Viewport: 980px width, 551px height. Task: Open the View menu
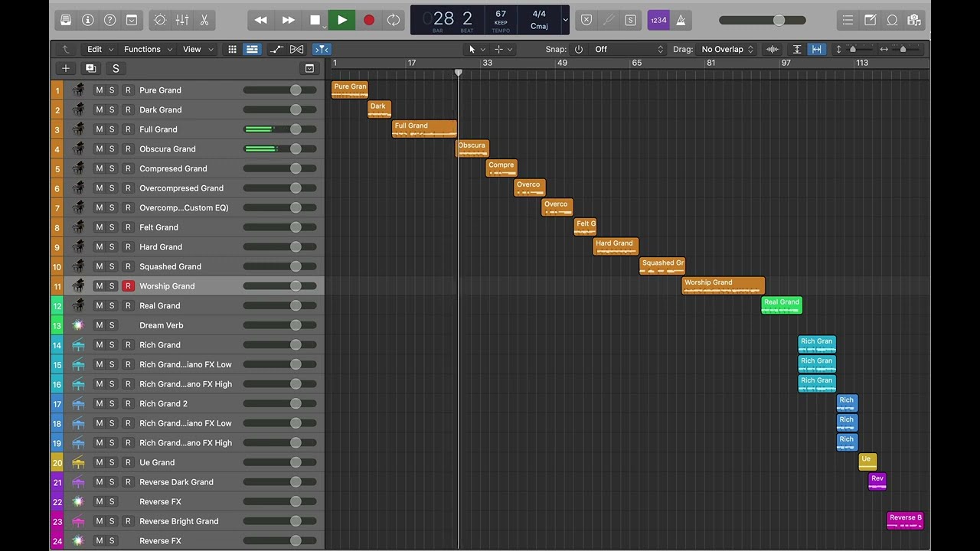pos(197,49)
